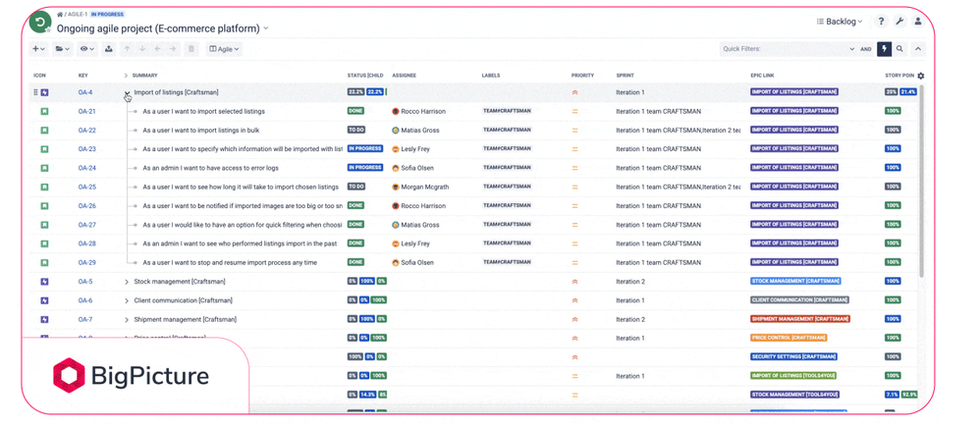The image size is (980, 430).
Task: Open the add (plus) dropdown in toolbar
Action: (x=38, y=49)
